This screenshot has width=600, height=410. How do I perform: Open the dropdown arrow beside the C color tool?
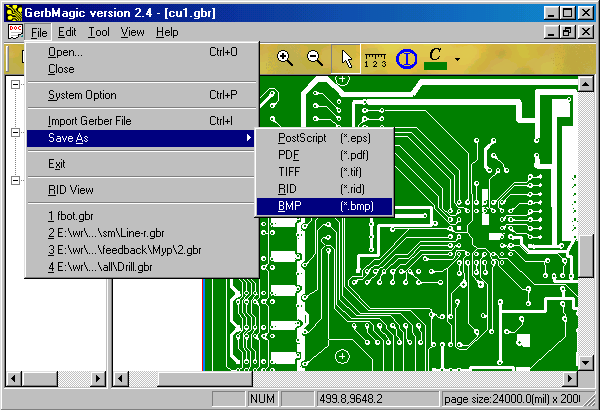tap(457, 59)
